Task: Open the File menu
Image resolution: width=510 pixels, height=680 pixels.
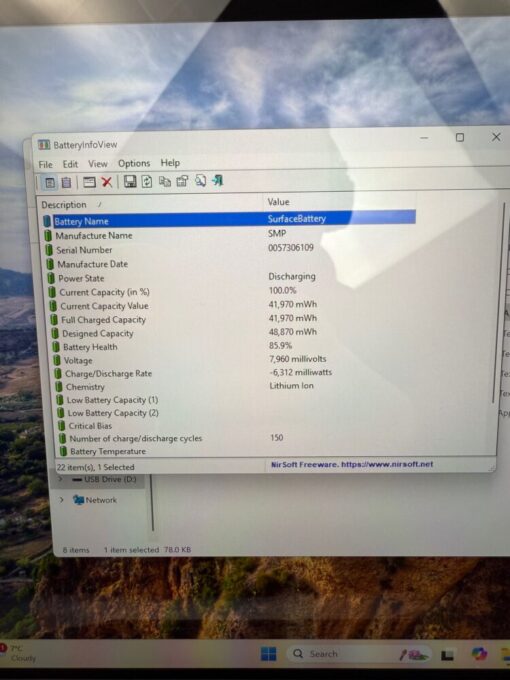Action: tap(46, 165)
